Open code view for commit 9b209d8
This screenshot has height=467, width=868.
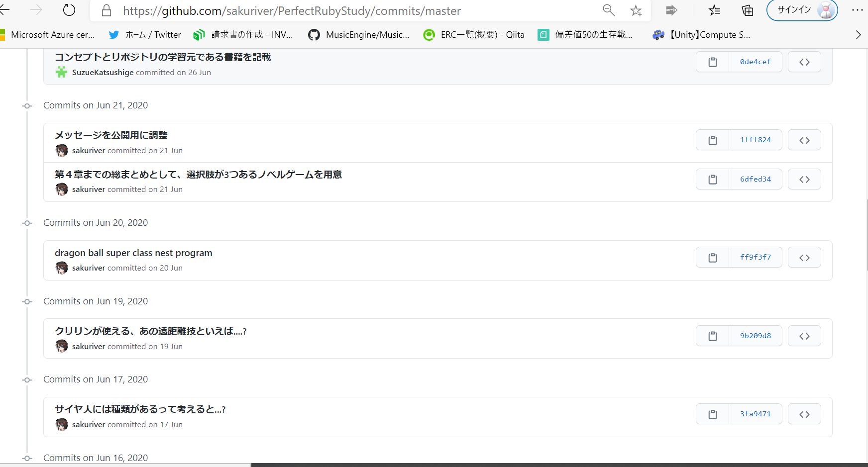pyautogui.click(x=804, y=336)
